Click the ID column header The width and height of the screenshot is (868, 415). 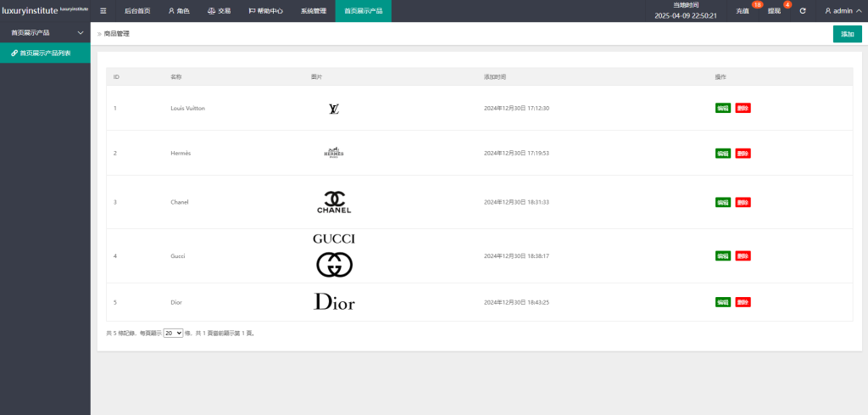point(116,76)
